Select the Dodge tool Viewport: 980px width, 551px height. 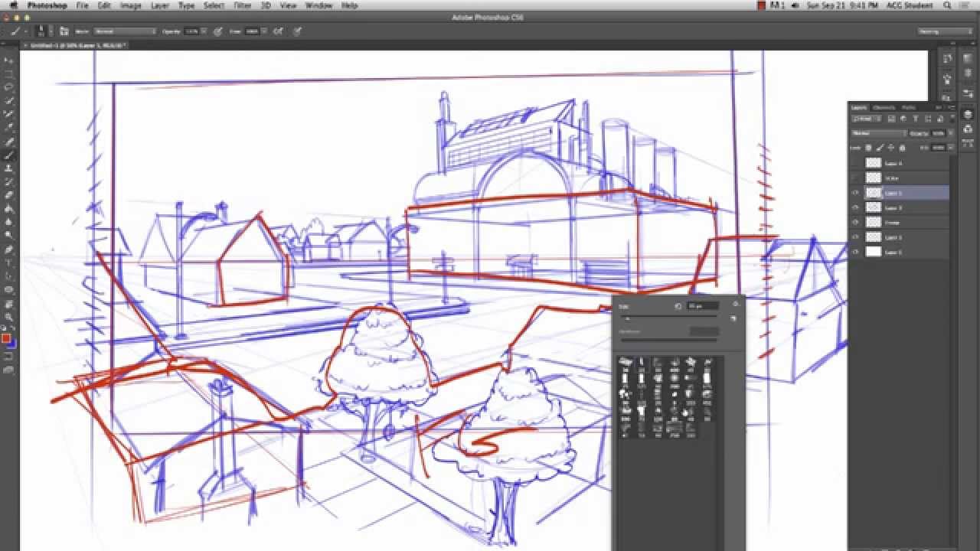[9, 235]
